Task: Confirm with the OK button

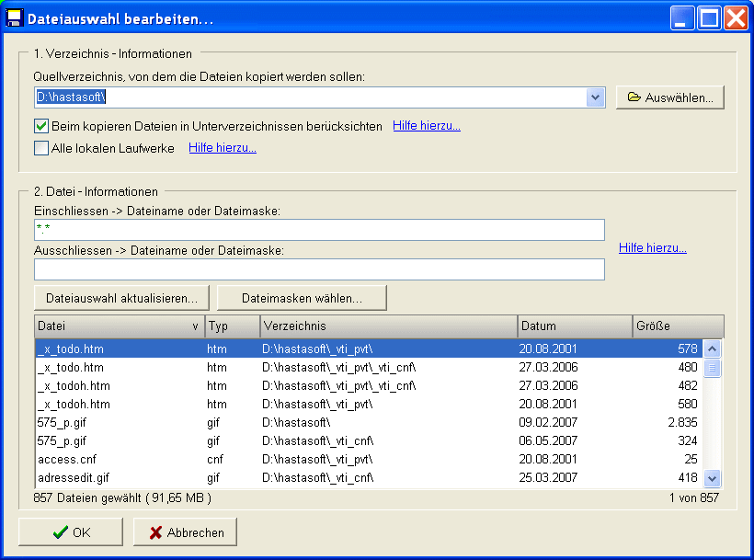Action: click(71, 532)
